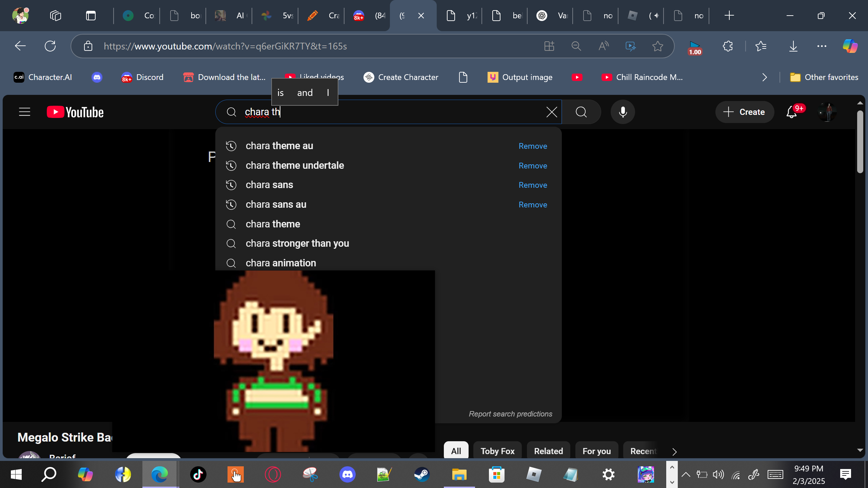Go to the YouTube home logo

(x=75, y=112)
